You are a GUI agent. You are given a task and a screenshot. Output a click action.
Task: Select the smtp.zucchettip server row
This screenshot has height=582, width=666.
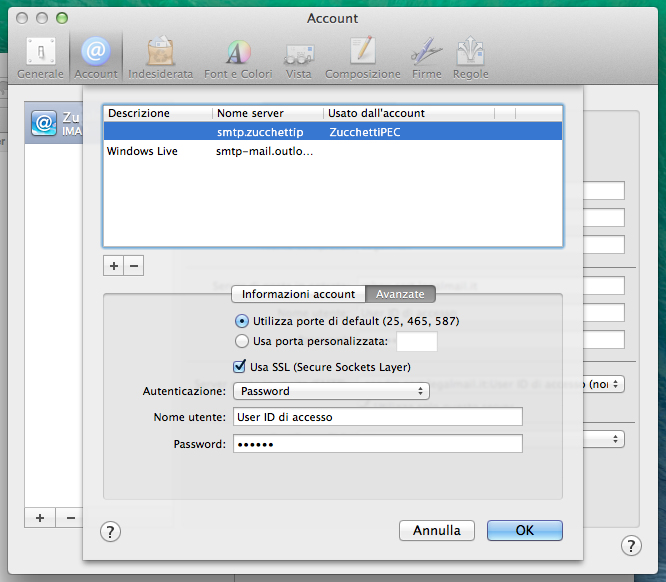[333, 132]
